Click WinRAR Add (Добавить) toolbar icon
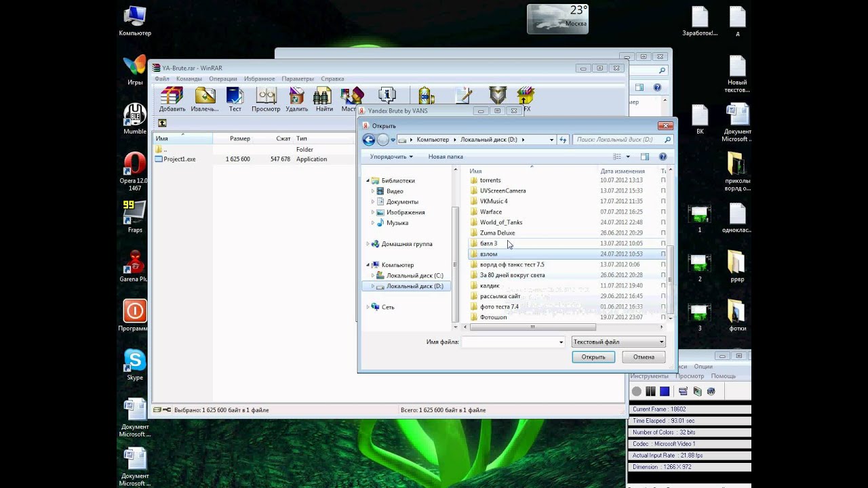This screenshot has width=868, height=488. pyautogui.click(x=172, y=100)
